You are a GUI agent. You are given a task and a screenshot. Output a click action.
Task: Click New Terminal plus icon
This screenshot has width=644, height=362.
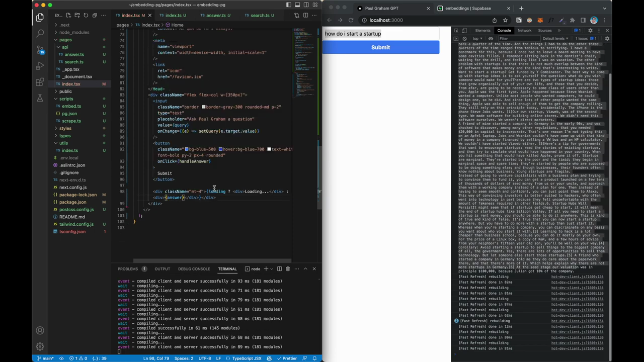(266, 269)
